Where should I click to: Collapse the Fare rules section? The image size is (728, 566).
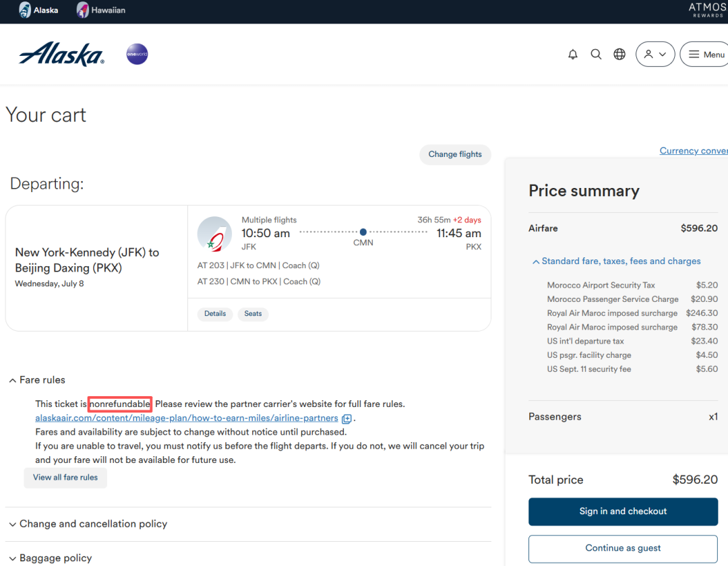(x=38, y=380)
